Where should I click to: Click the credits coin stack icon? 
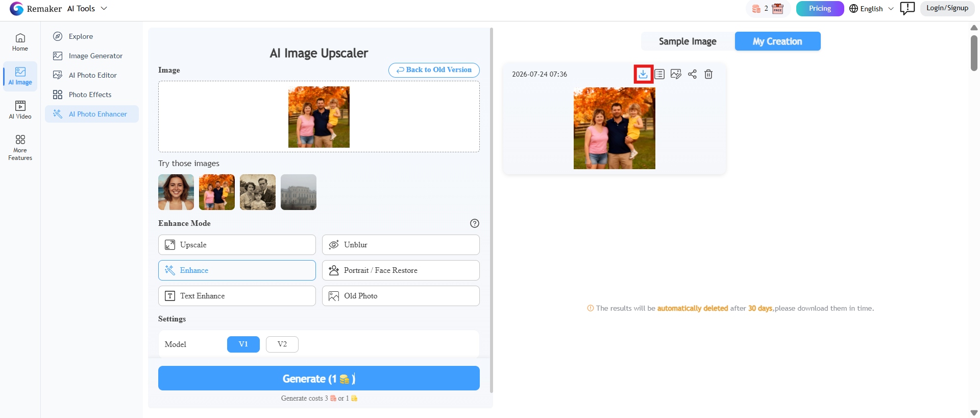pyautogui.click(x=756, y=9)
